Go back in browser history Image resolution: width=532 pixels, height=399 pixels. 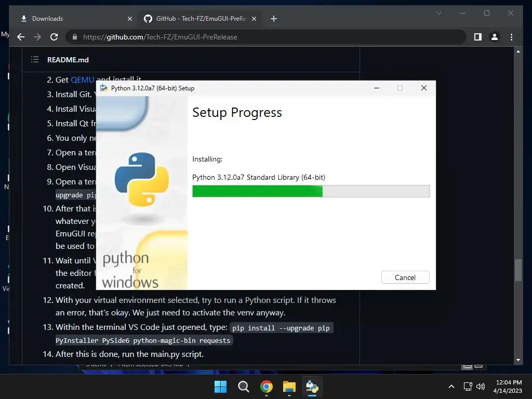21,37
